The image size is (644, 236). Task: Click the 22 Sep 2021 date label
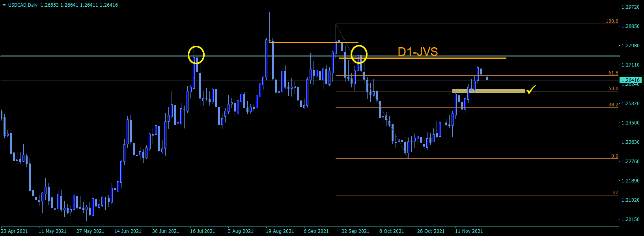tap(355, 231)
